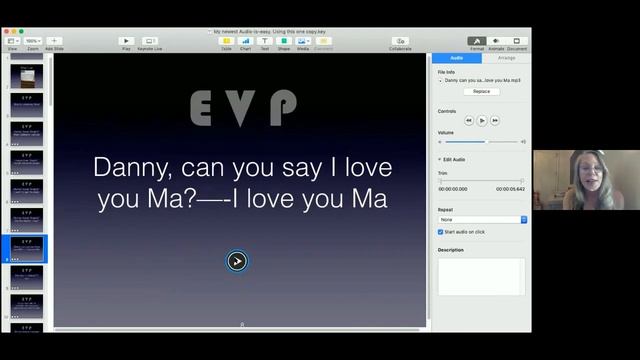The height and width of the screenshot is (360, 640).
Task: Select slide 5 thumbnail in navigator
Action: 27,162
